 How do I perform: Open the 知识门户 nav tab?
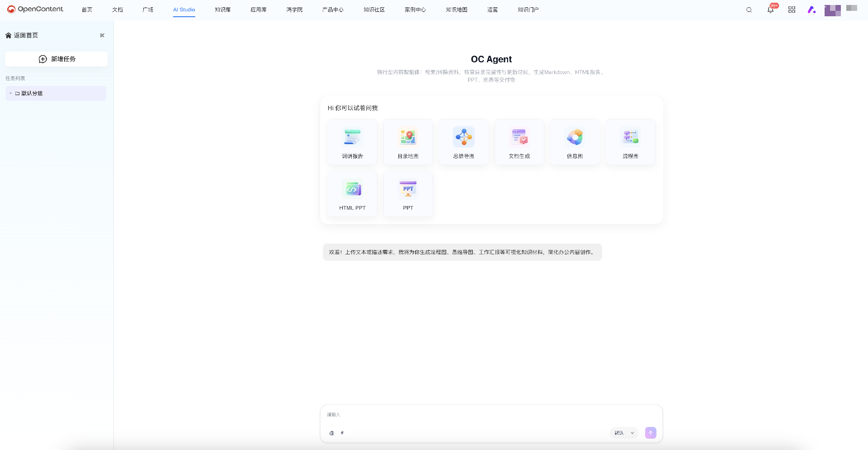pyautogui.click(x=528, y=9)
